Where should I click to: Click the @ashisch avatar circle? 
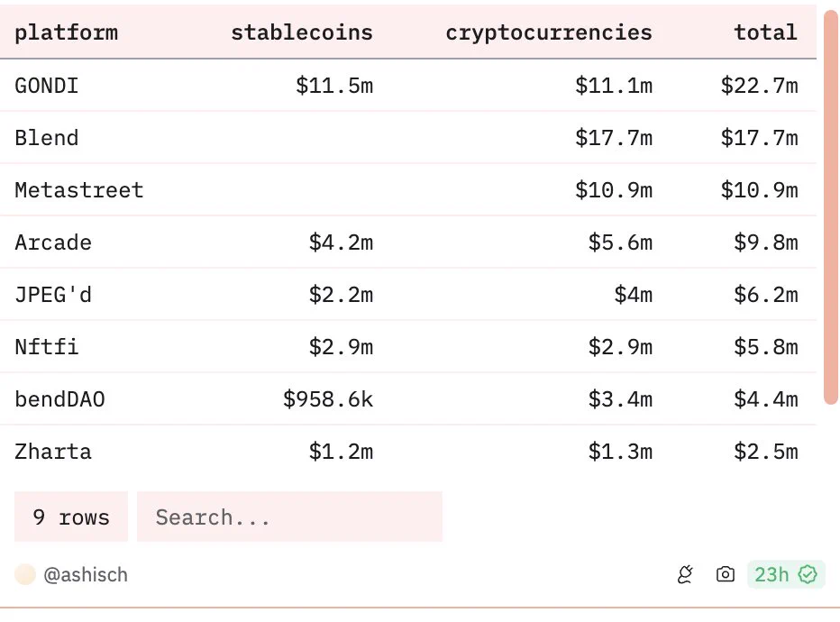(x=25, y=574)
